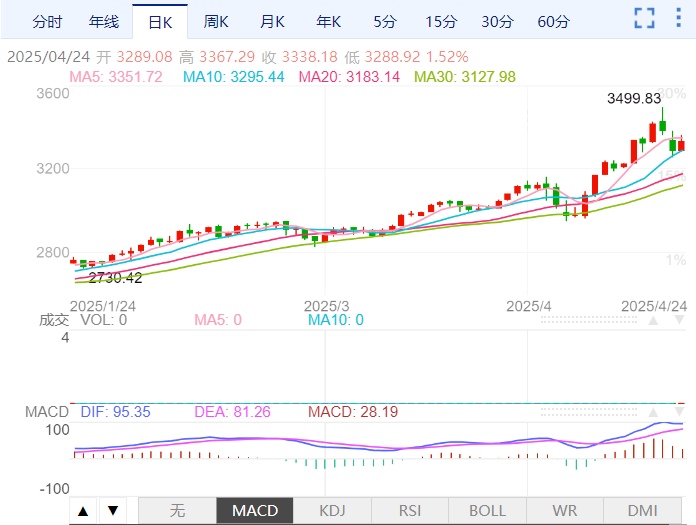This screenshot has height=525, width=696.
Task: Click the 收 3338.18 closing price
Action: pos(300,57)
